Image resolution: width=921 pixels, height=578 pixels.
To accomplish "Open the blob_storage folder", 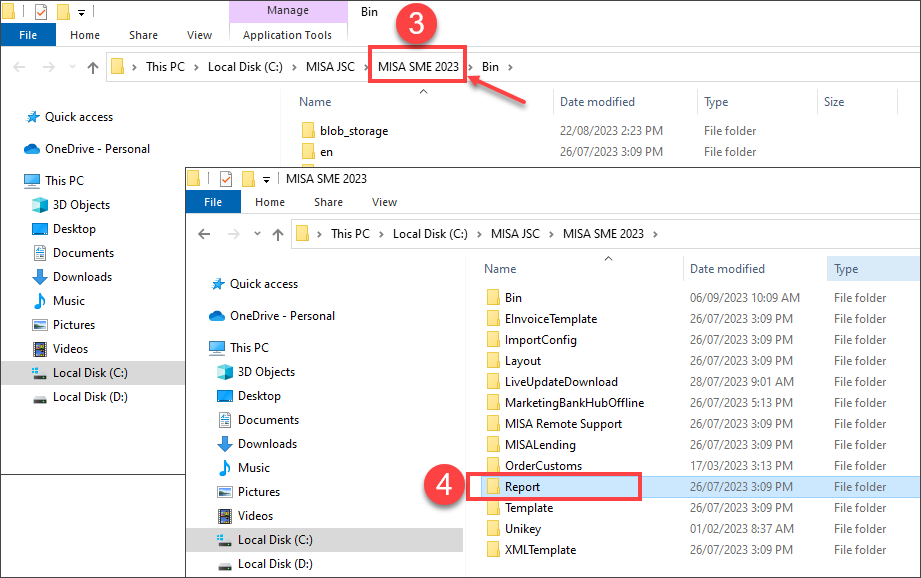I will pos(353,131).
